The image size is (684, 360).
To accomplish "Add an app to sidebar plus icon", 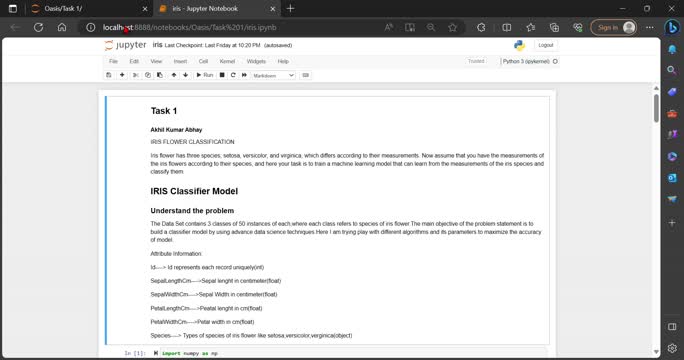I will coord(672,223).
